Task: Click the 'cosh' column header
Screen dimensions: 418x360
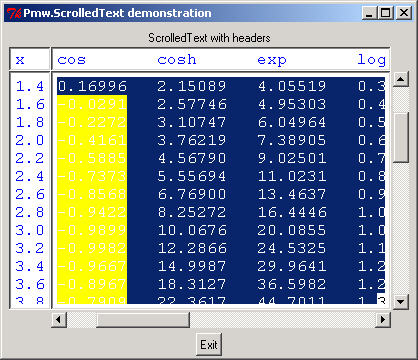Action: click(177, 60)
